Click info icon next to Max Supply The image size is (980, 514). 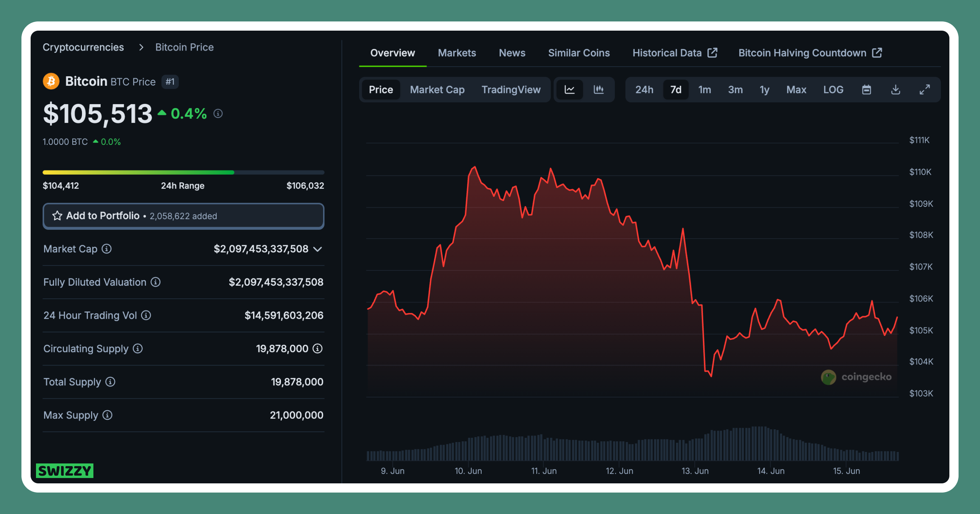(x=108, y=415)
